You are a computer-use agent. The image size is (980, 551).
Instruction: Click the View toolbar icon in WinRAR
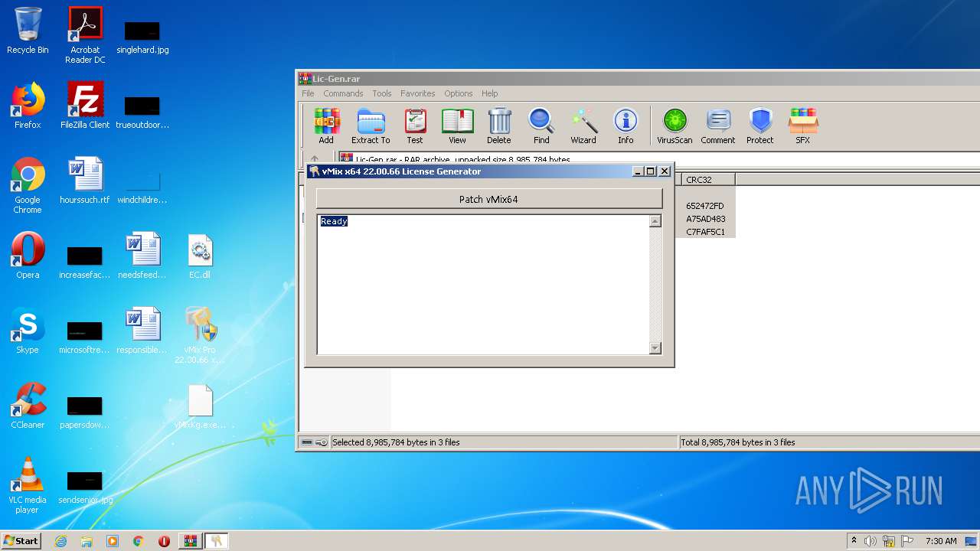(457, 126)
